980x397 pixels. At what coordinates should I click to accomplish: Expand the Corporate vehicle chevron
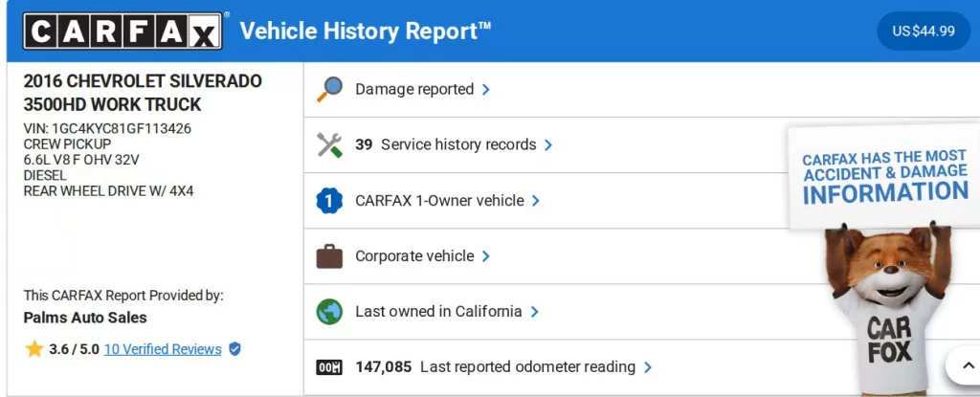click(x=486, y=256)
